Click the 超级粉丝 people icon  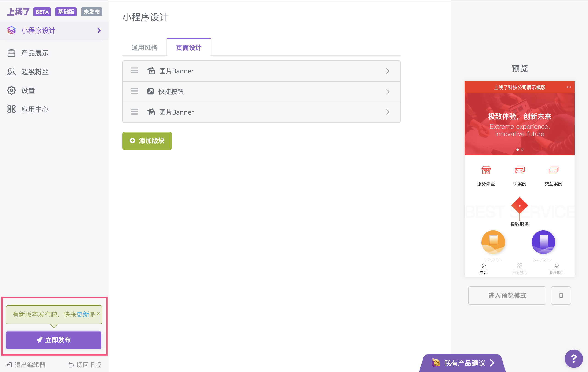11,71
